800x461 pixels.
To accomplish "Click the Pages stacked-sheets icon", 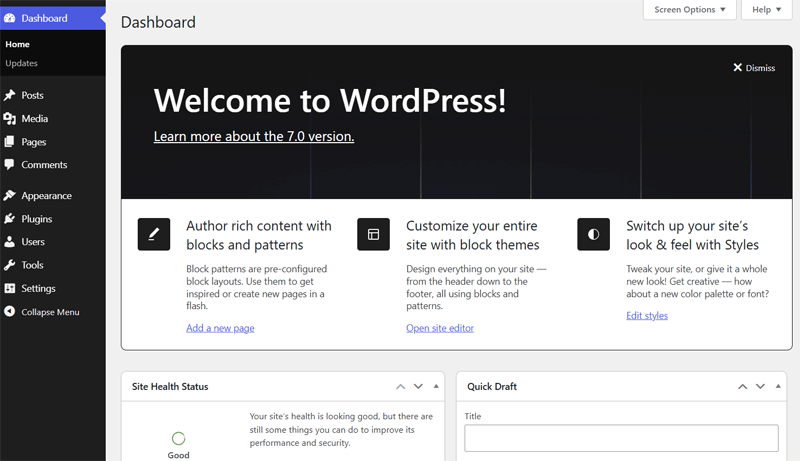I will tap(10, 142).
